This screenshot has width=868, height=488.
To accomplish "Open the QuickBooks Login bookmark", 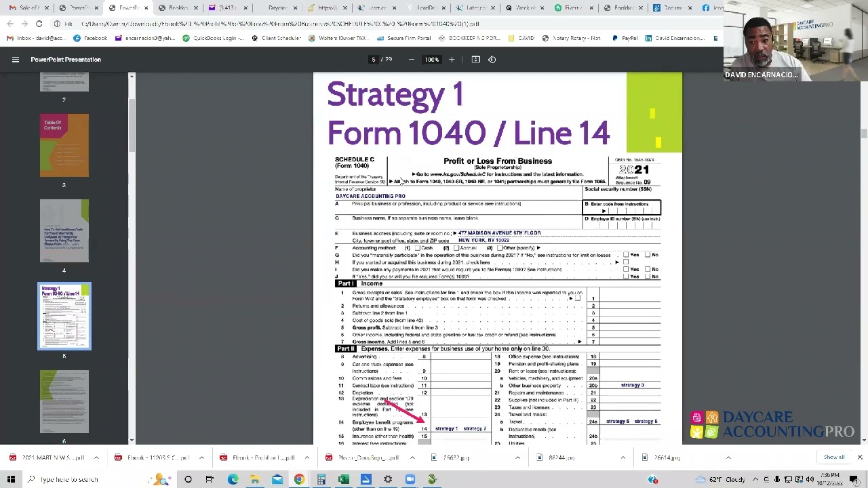I will 213,38.
